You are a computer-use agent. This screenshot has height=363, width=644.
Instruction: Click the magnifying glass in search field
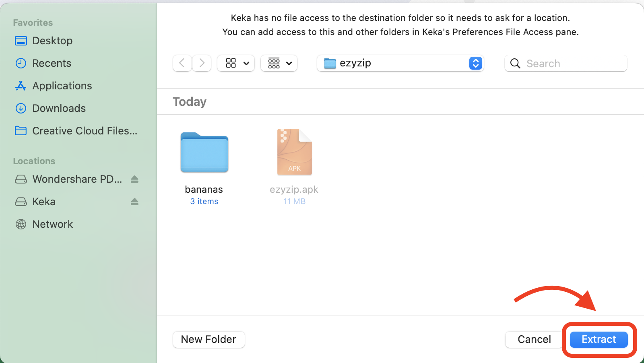pos(515,63)
